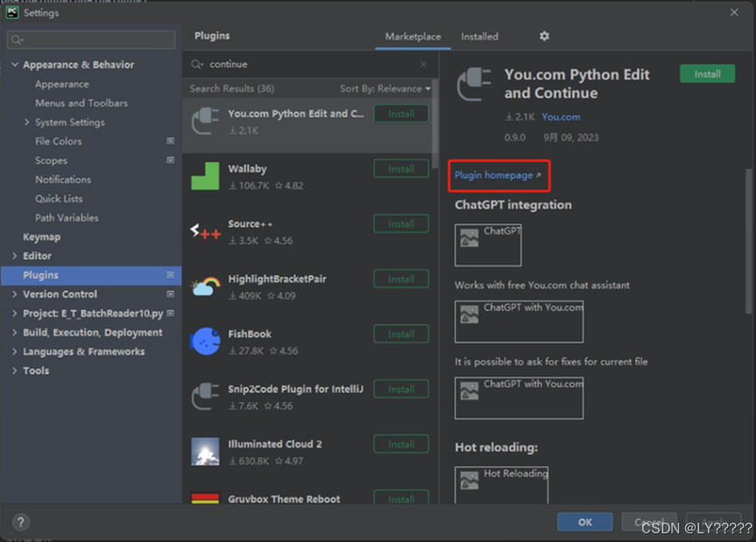Viewport: 756px width, 542px height.
Task: Clear the plugin search text with X
Action: tap(423, 64)
